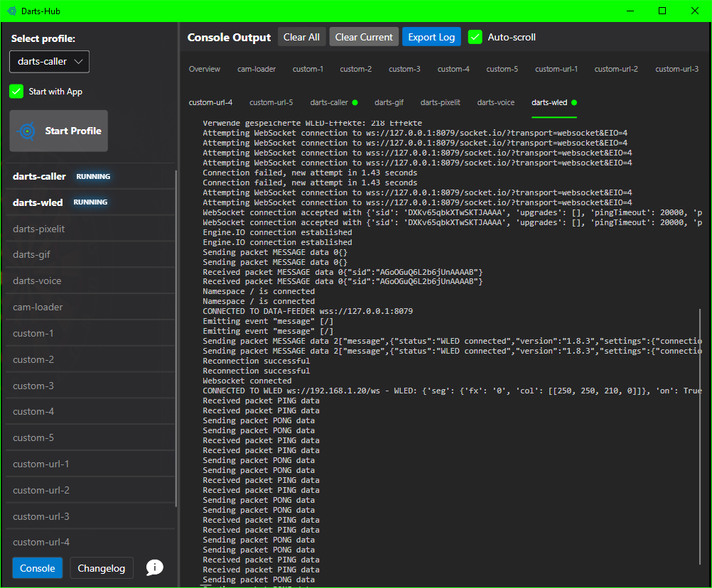Select darts-wled in the profile list
Screen dimensions: 712x588
click(x=90, y=202)
